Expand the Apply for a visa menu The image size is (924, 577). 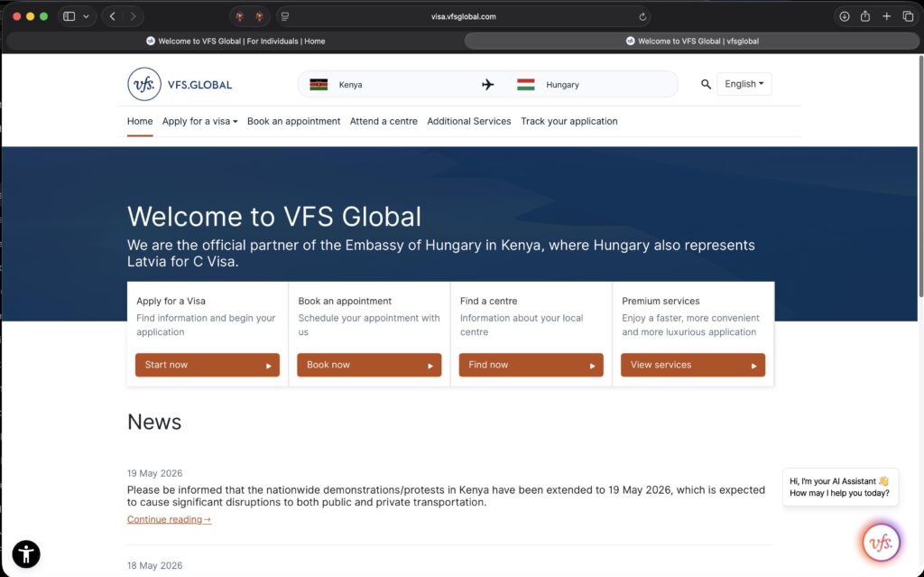pyautogui.click(x=199, y=121)
